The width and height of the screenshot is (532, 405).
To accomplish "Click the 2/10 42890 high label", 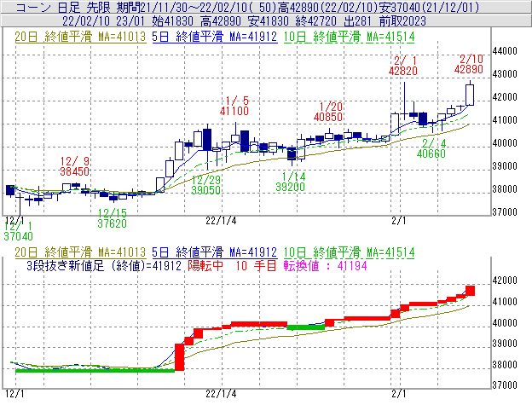I will (469, 65).
